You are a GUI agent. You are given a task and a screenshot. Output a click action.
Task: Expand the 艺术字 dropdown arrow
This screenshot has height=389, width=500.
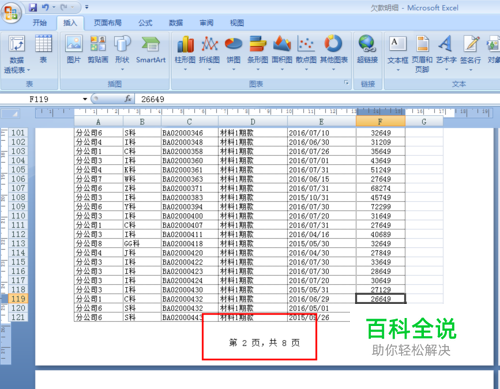click(x=446, y=70)
